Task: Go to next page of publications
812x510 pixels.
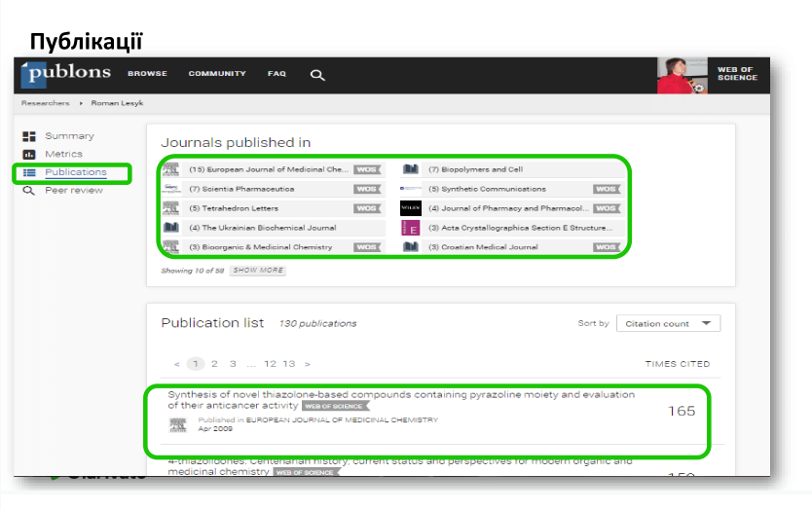Action: (308, 364)
